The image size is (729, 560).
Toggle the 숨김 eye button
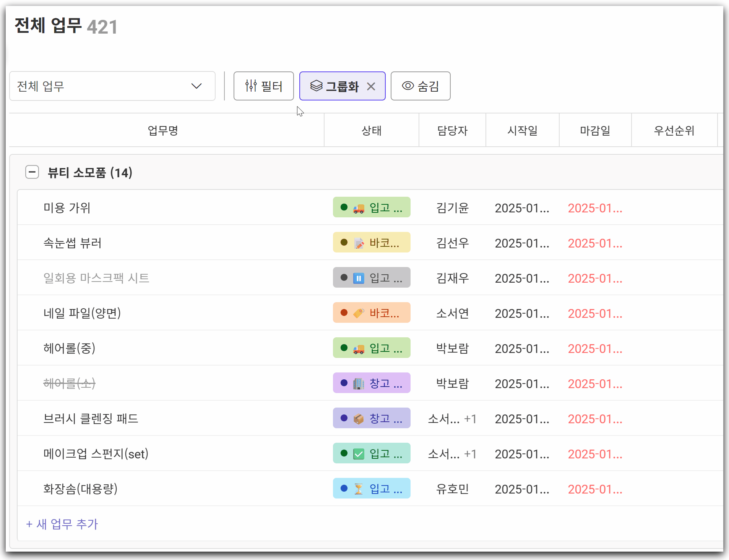pyautogui.click(x=420, y=86)
